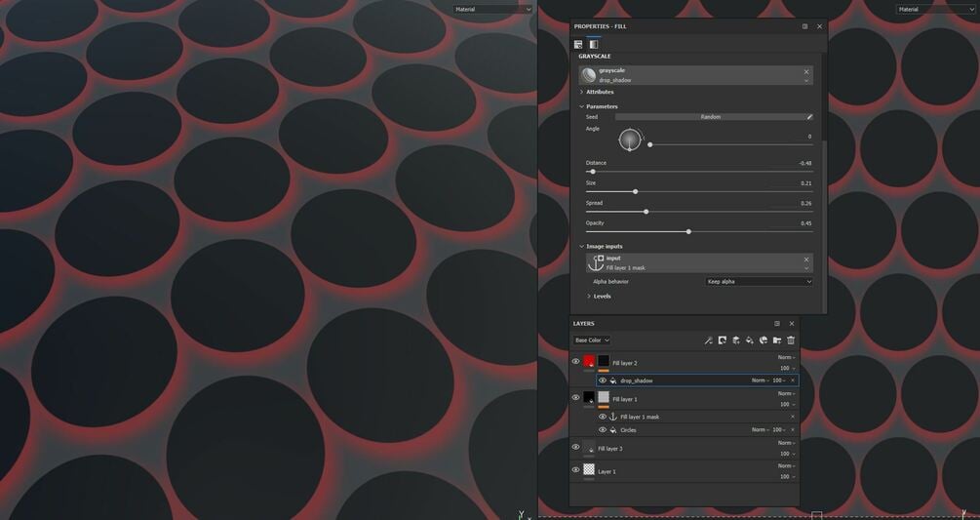Open the Base Color channel dropdown
This screenshot has width=980, height=520.
[x=591, y=340]
